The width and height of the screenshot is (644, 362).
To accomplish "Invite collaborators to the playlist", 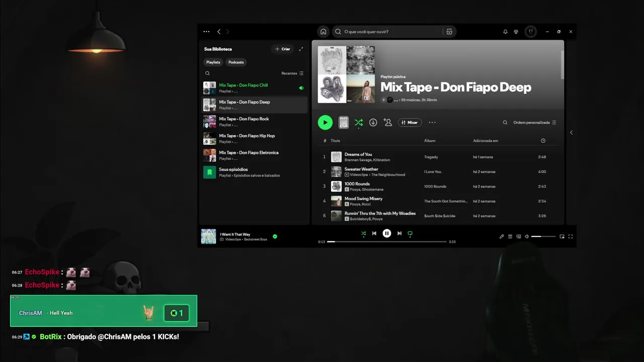I will (x=388, y=122).
